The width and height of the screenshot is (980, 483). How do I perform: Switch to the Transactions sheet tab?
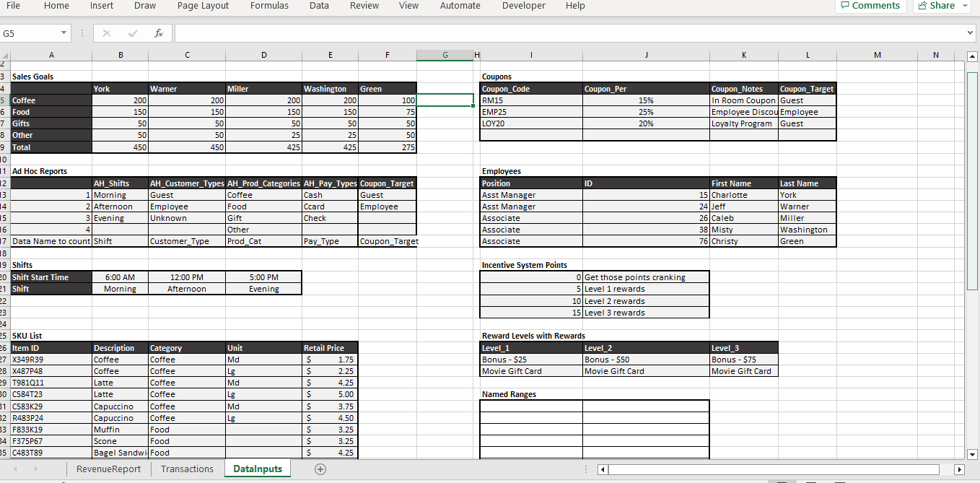pyautogui.click(x=187, y=469)
